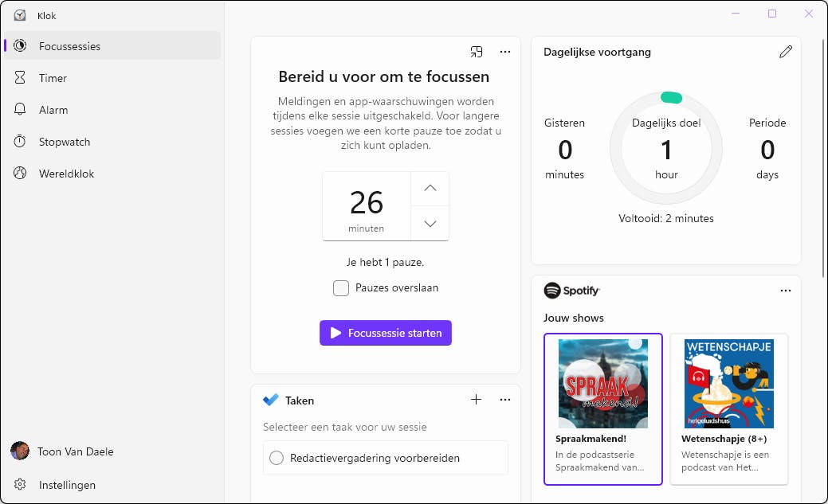Screen dimensions: 828x504
Task: Click the Toon Van Daele account name
Action: pos(76,451)
